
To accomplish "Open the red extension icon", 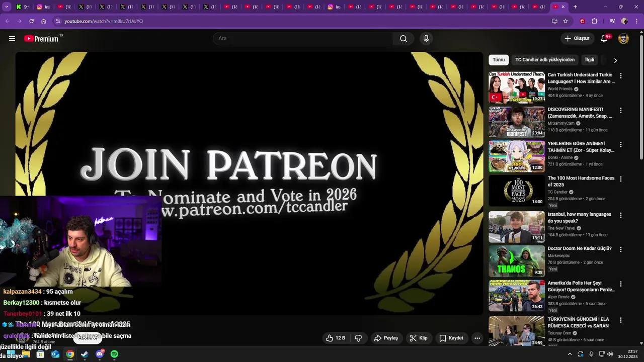I will [583, 21].
